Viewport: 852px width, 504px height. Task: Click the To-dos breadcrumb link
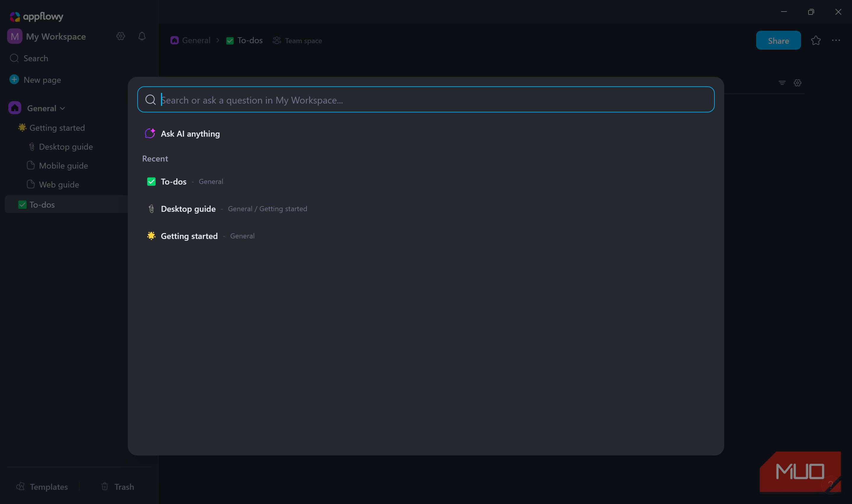pos(250,41)
